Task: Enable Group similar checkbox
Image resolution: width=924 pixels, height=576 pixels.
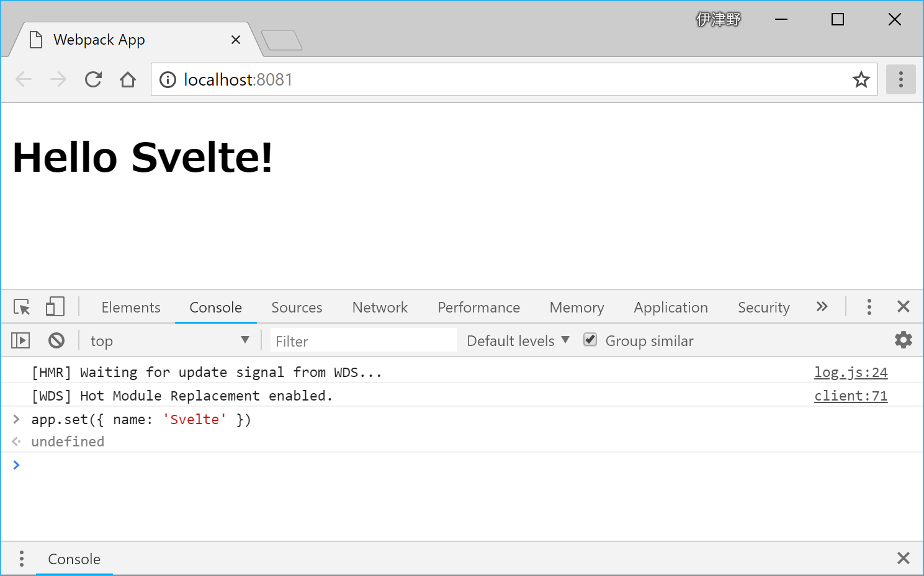Action: (x=590, y=340)
